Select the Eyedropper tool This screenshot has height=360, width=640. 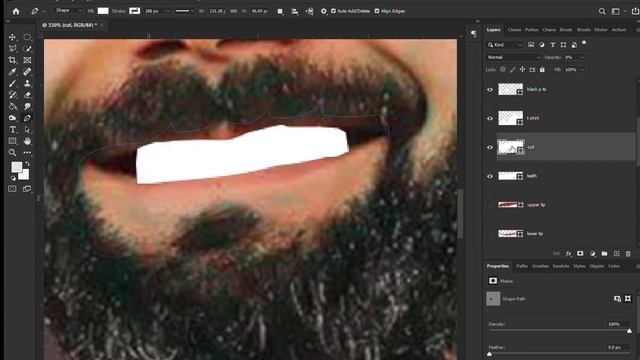(x=13, y=72)
